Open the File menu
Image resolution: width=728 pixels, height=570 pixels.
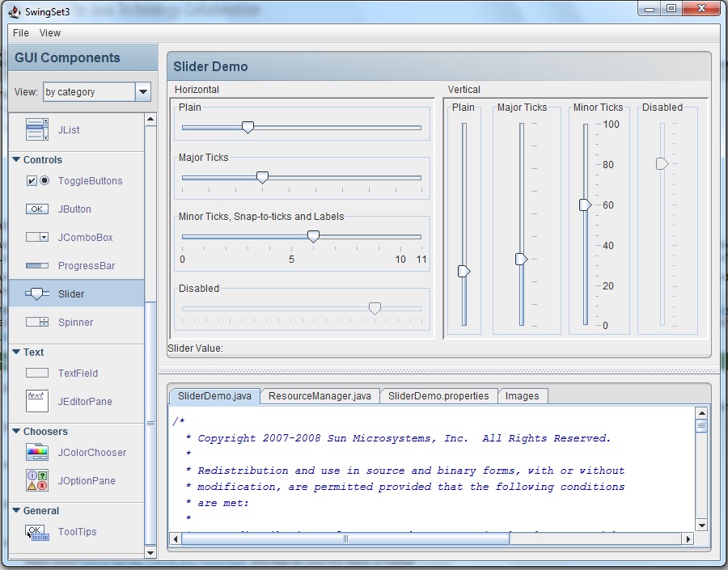[x=21, y=33]
